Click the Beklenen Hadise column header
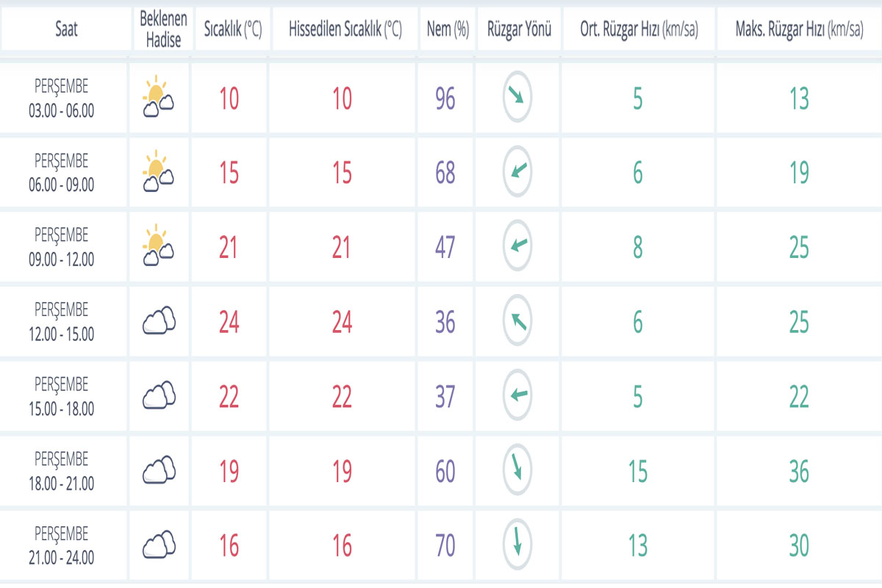Image resolution: width=882 pixels, height=588 pixels. pos(163,29)
